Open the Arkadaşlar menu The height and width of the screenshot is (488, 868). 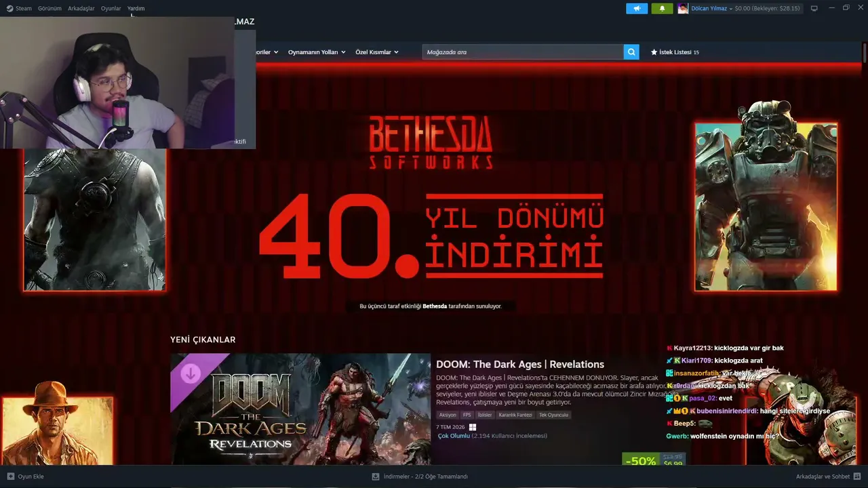(x=81, y=8)
